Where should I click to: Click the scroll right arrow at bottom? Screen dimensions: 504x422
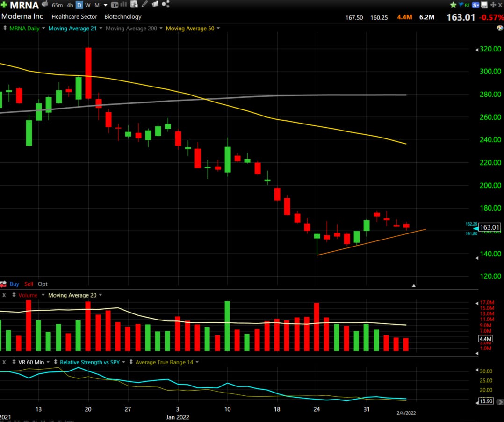(x=500, y=401)
